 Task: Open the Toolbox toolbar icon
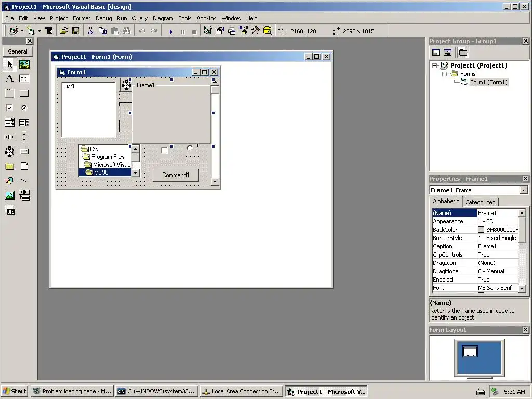pos(256,31)
